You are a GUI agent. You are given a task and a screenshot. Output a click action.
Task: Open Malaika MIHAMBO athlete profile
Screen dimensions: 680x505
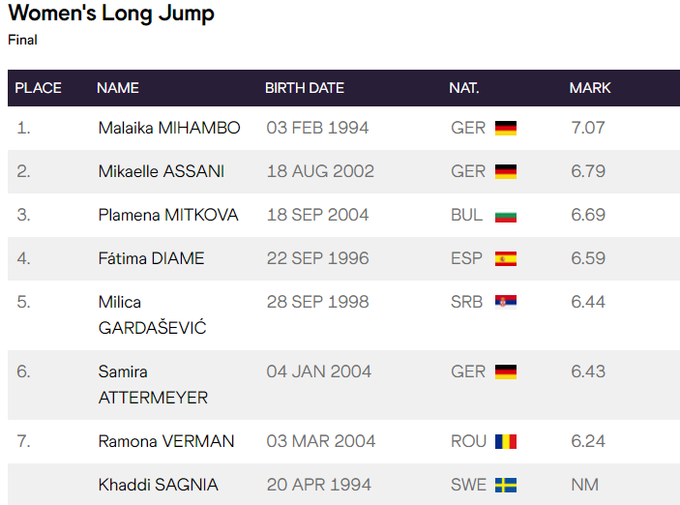[x=169, y=128]
